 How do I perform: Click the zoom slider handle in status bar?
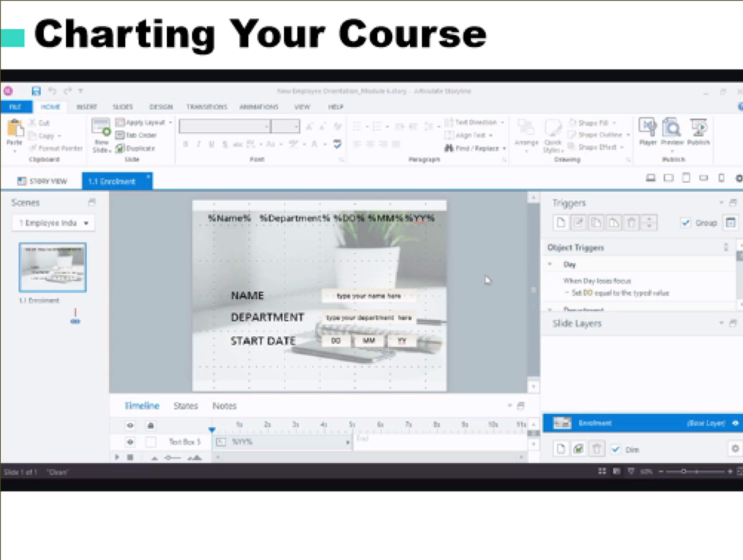tap(683, 472)
